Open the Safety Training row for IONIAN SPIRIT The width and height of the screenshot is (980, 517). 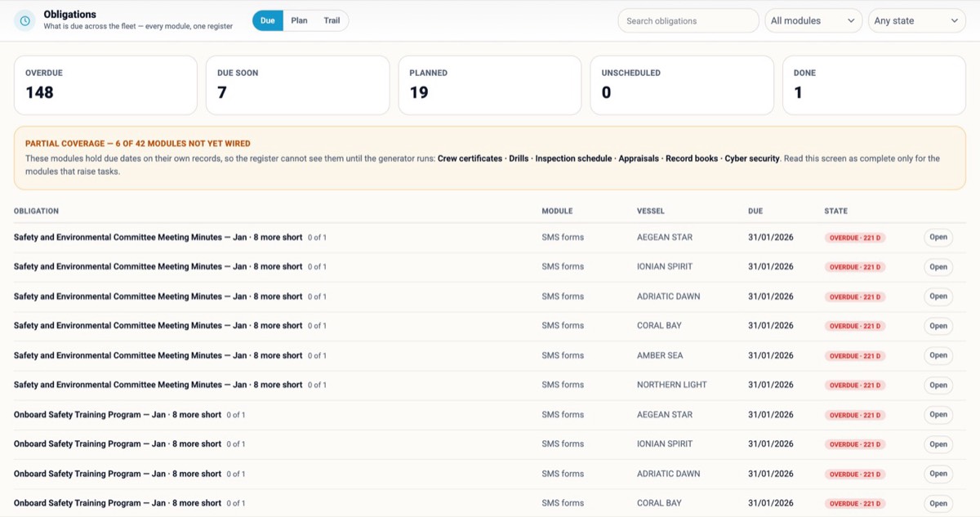click(938, 444)
